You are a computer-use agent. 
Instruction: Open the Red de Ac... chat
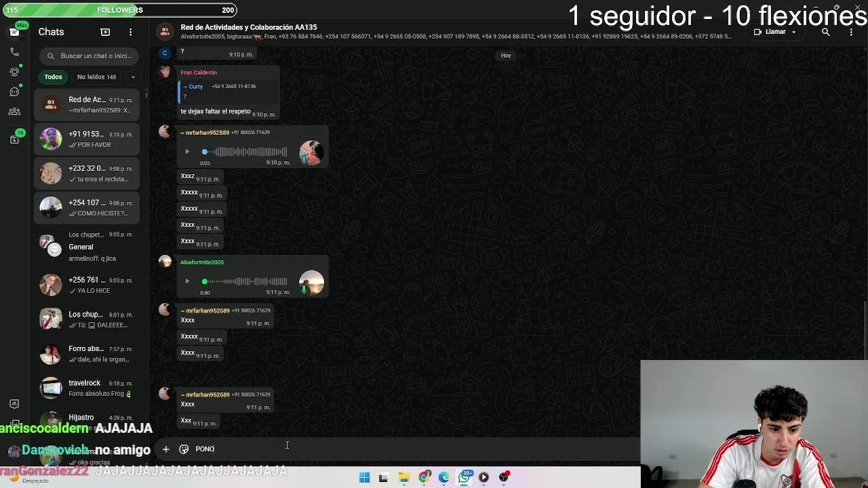[87, 104]
